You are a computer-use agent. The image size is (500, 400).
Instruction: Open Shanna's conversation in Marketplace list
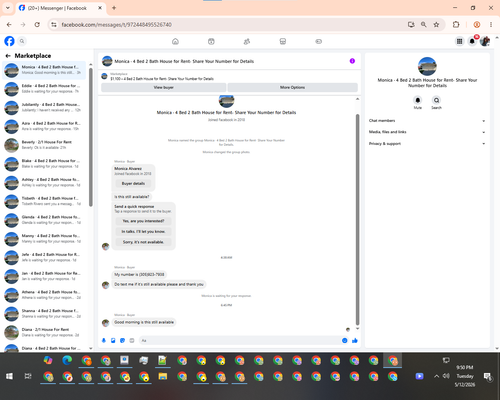(44, 313)
